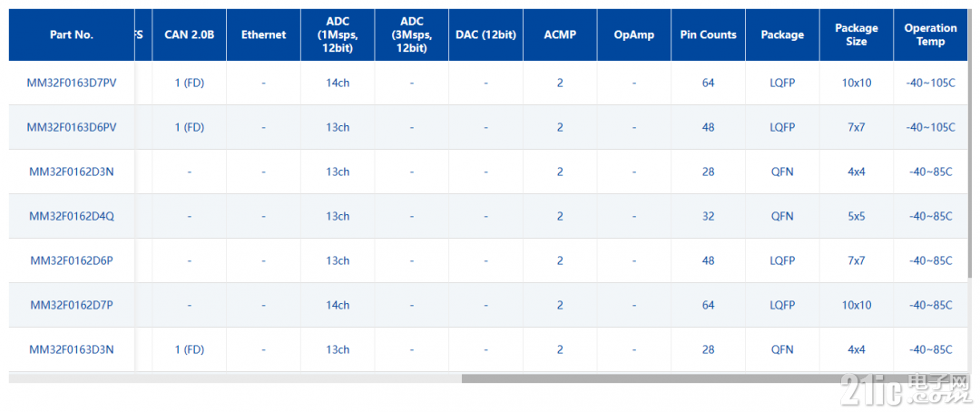Click CAN 1 (FD) for MM32F0163D7PV
This screenshot has height=412, width=980.
pos(190,83)
